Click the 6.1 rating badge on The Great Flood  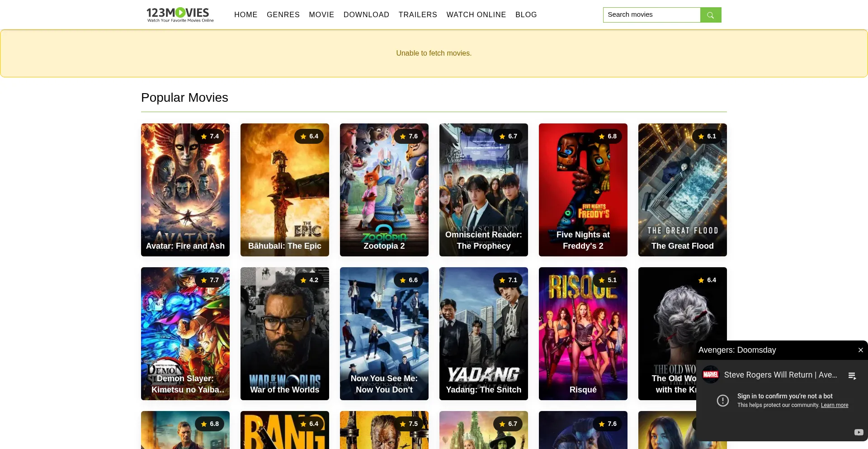707,136
